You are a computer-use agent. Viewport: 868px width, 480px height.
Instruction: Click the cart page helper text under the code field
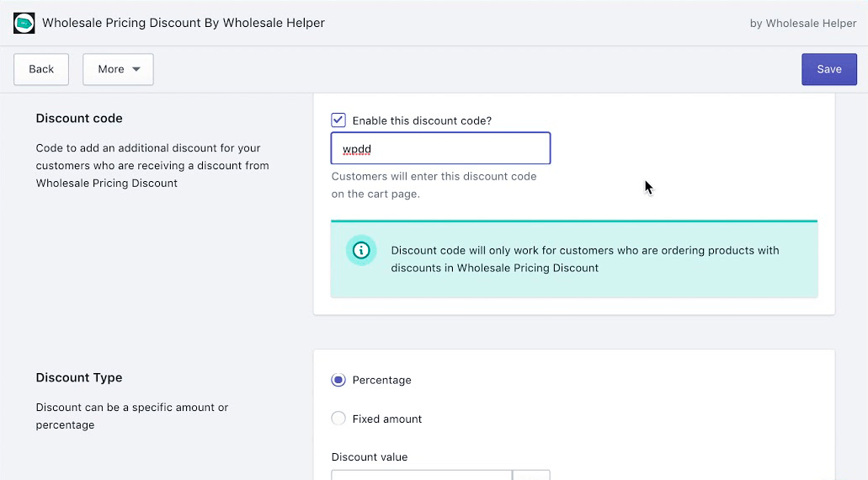(x=434, y=185)
